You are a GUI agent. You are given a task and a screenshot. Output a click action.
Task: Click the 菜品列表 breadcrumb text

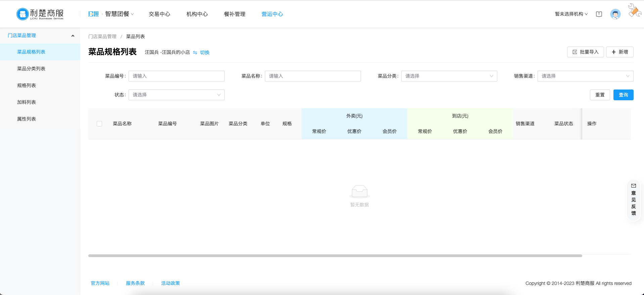(x=135, y=37)
